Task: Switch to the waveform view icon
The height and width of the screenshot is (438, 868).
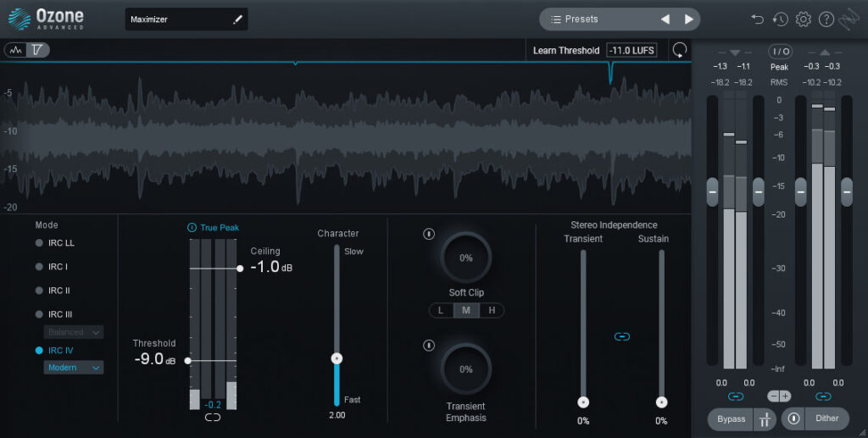Action: tap(15, 50)
